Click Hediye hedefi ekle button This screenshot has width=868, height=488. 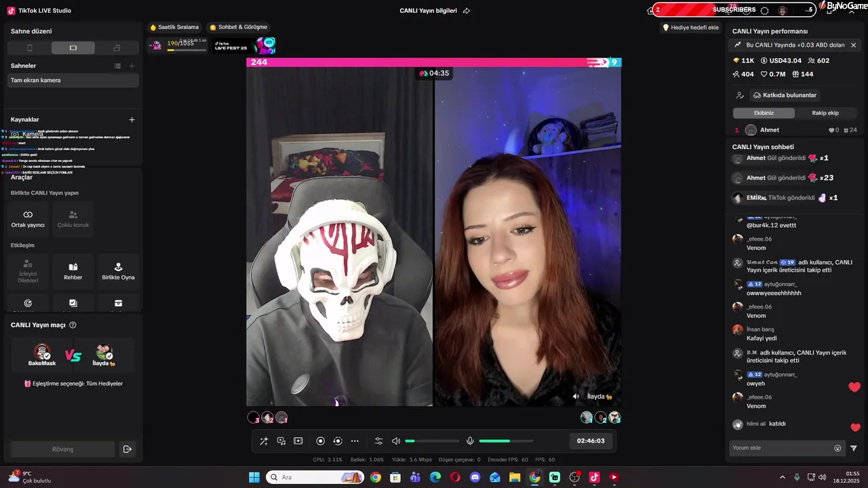(x=690, y=28)
